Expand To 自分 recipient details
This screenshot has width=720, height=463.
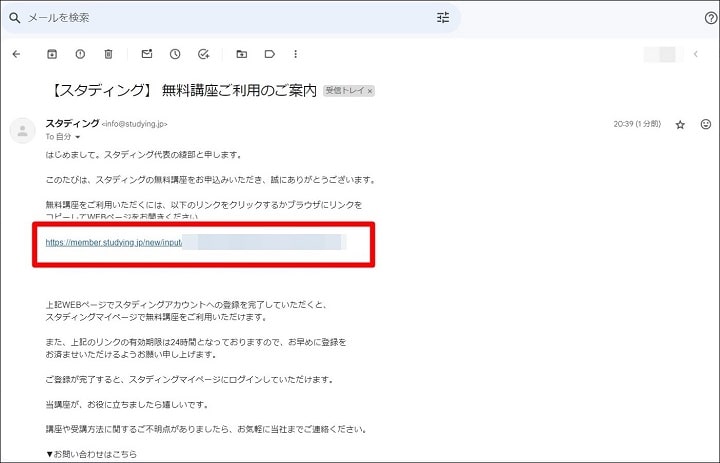tap(78, 137)
